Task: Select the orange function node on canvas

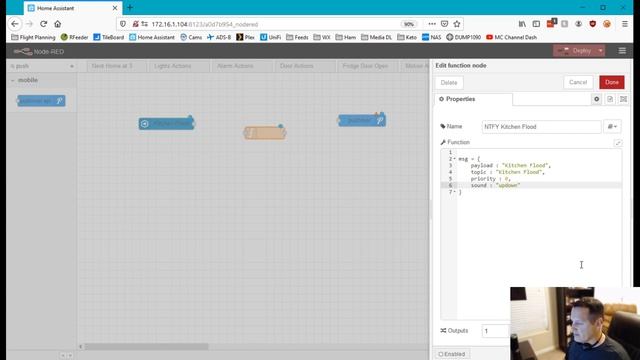Action: tap(265, 133)
